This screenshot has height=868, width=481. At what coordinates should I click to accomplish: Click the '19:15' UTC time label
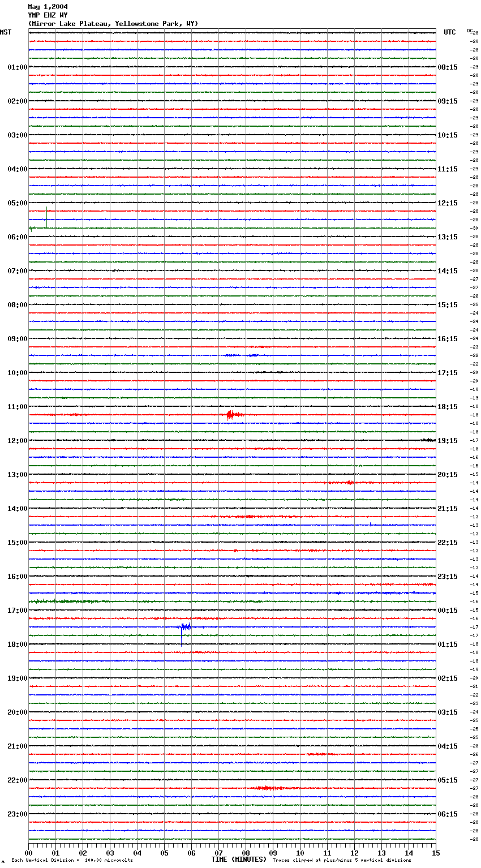pos(448,441)
